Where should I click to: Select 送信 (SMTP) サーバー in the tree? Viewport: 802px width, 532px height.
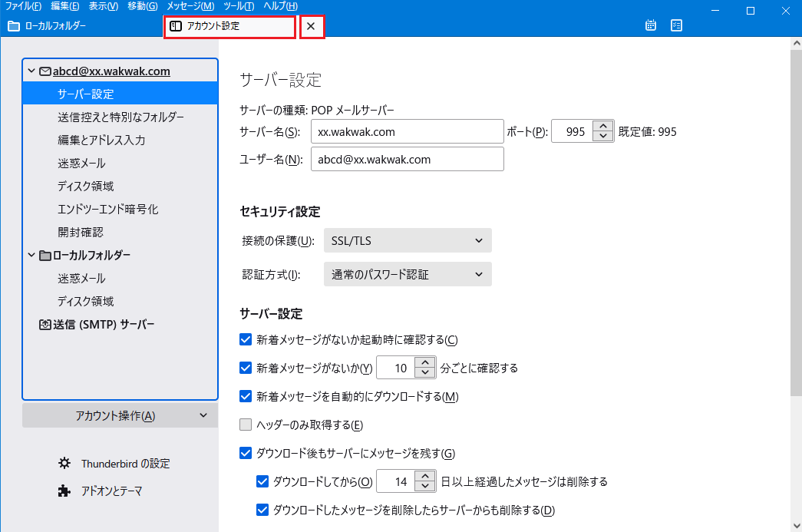pos(120,324)
